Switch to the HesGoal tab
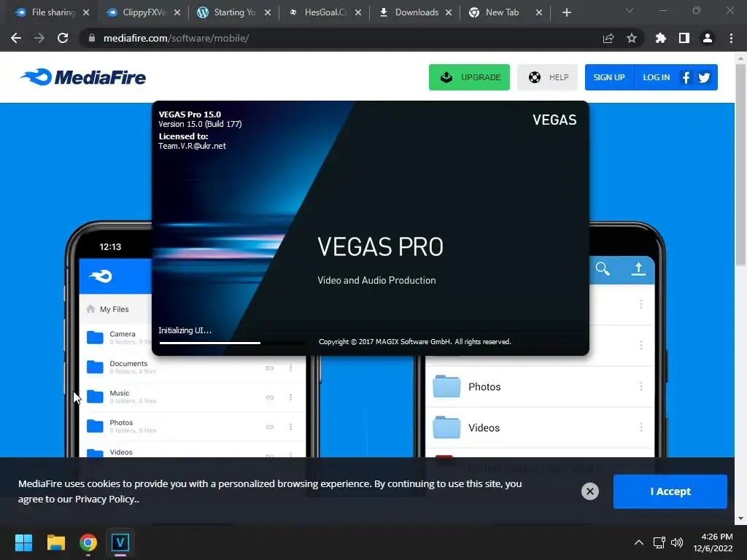This screenshot has width=747, height=560. pyautogui.click(x=324, y=12)
